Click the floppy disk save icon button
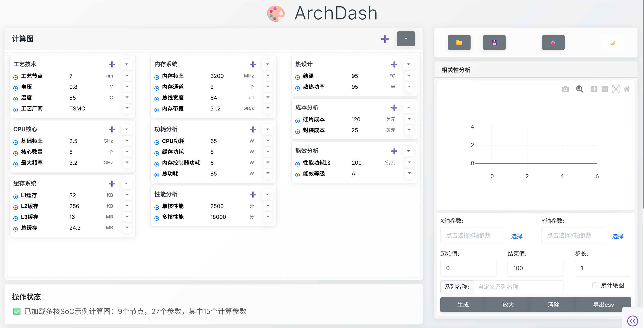 494,42
